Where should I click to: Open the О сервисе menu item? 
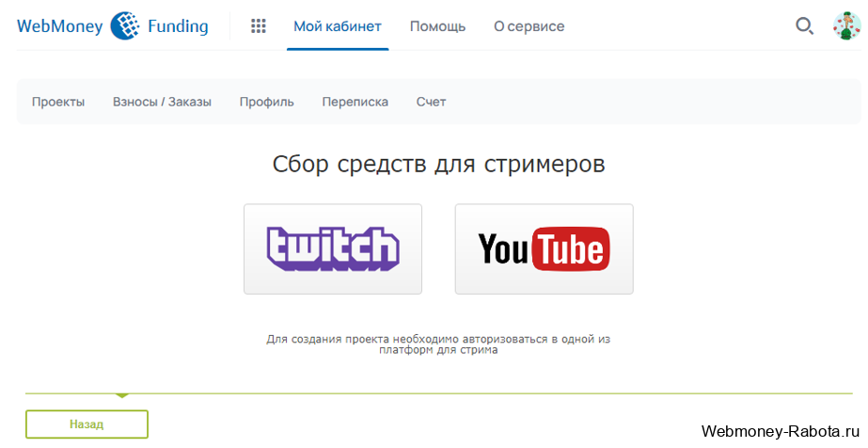529,26
